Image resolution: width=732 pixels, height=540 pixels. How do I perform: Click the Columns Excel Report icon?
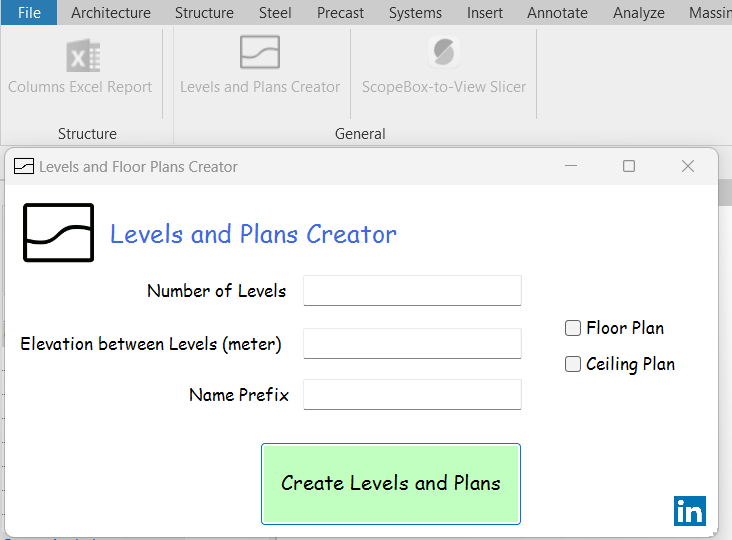(x=82, y=55)
